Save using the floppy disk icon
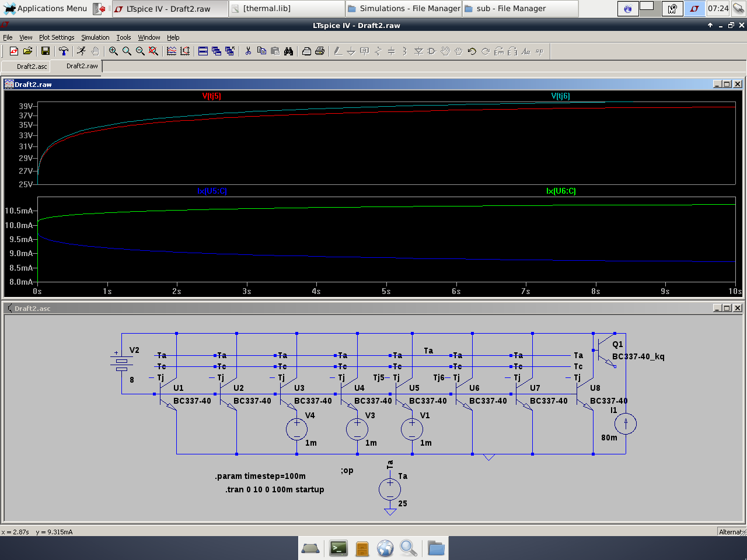The image size is (747, 560). [45, 51]
